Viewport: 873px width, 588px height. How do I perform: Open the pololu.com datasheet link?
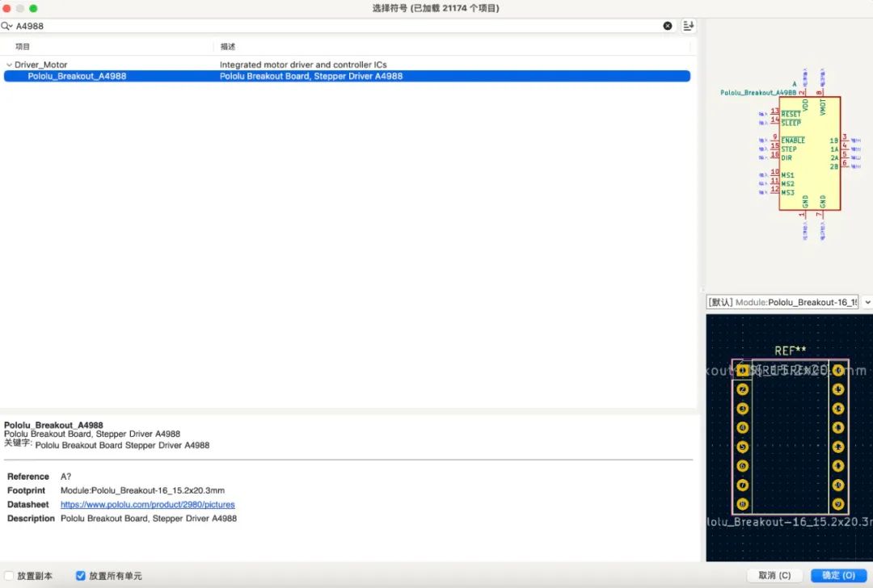click(x=148, y=505)
